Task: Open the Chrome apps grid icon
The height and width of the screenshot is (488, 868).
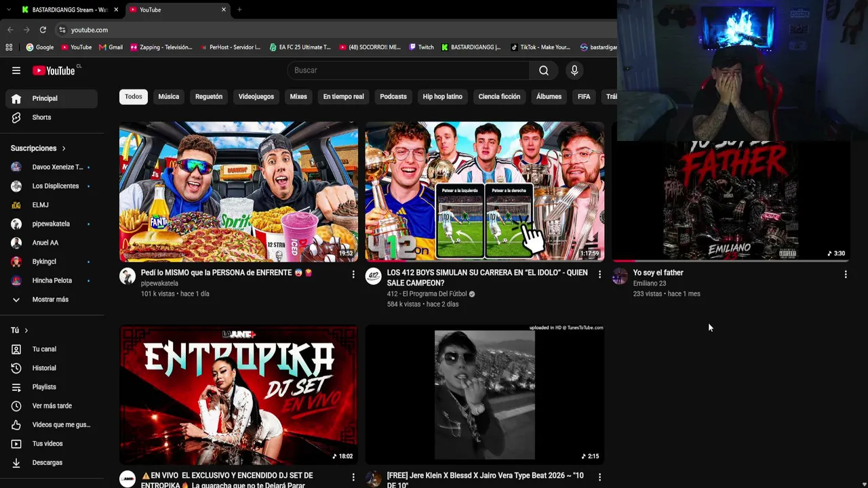Action: point(9,47)
